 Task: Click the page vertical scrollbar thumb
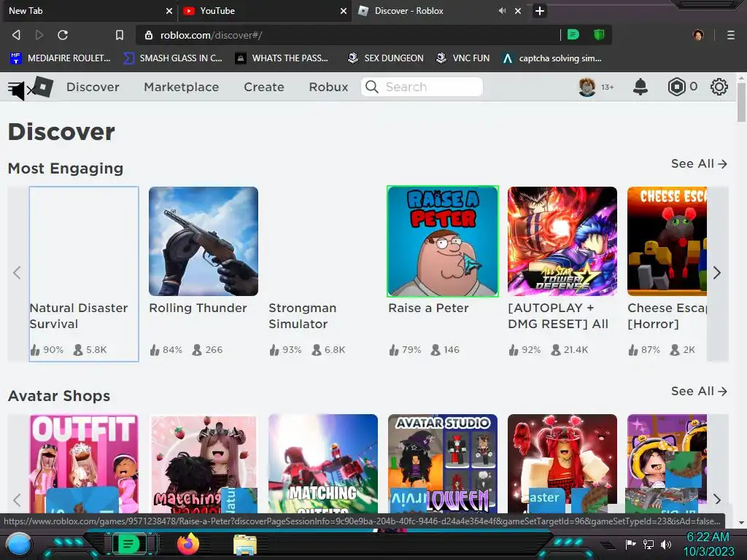[741, 102]
